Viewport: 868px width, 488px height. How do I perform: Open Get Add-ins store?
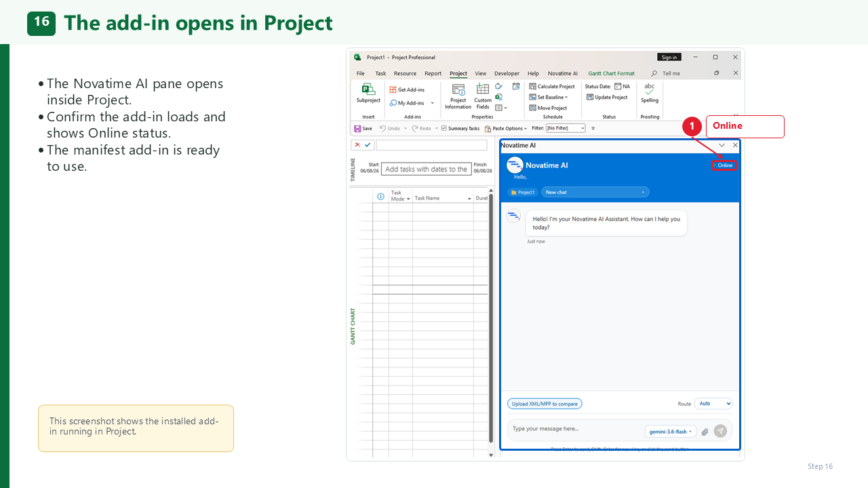click(407, 89)
